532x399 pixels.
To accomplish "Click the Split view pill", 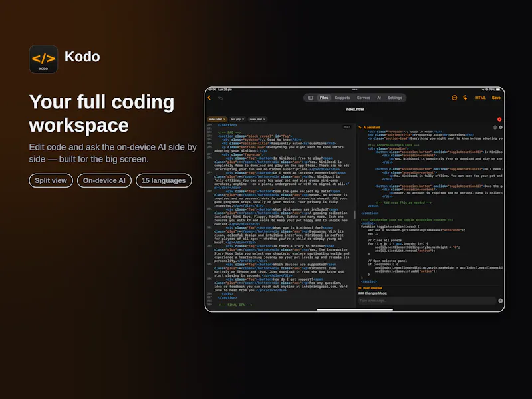I will pos(51,180).
